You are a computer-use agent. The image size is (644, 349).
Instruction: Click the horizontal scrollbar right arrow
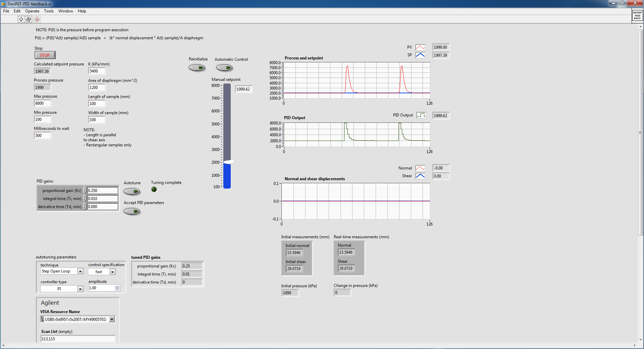click(635, 345)
